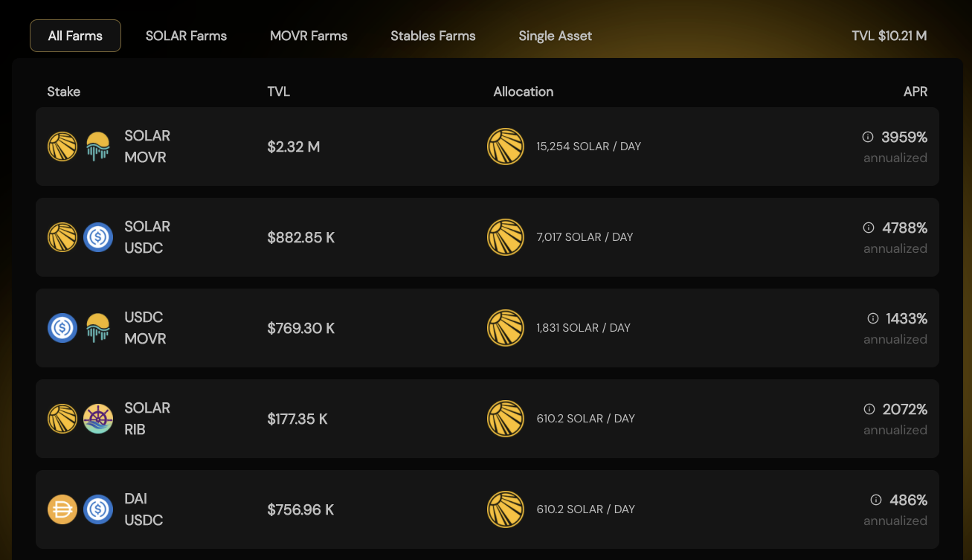Image resolution: width=972 pixels, height=560 pixels.
Task: Click the DAI token icon in DAI/USDC row
Action: coord(62,509)
